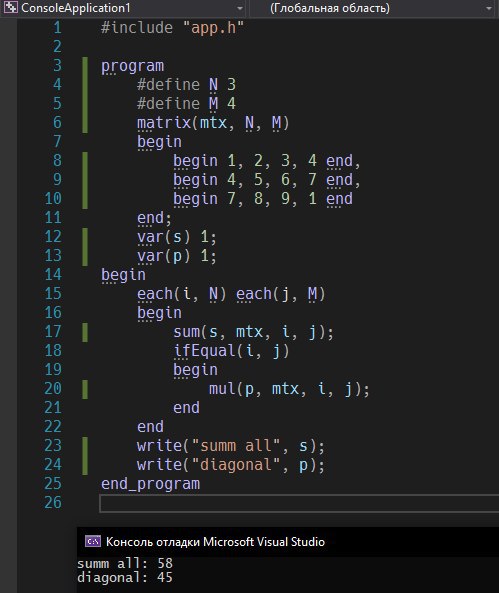This screenshot has width=499, height=593.
Task: Click the row begin 7, 8, 9, 1 end
Action: click(263, 199)
